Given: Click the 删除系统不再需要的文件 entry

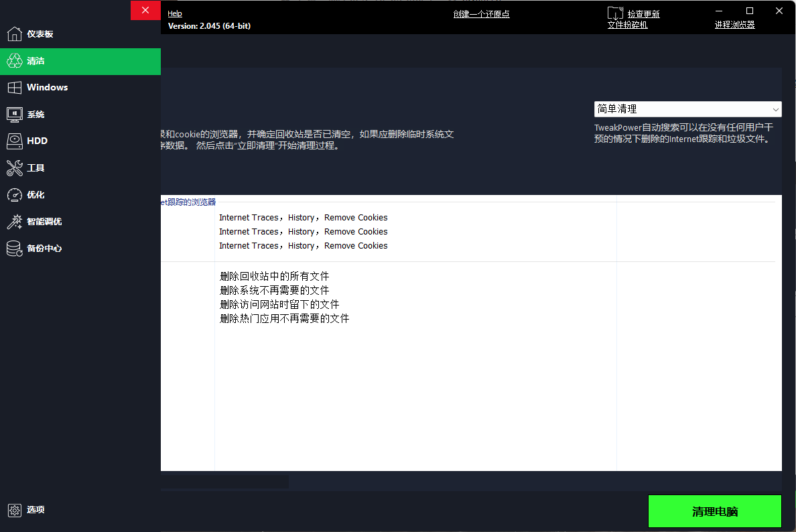Looking at the screenshot, I should pyautogui.click(x=275, y=289).
